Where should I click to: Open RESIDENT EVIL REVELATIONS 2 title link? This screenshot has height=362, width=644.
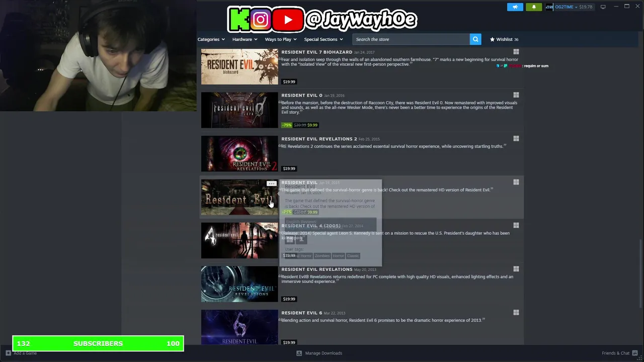pos(319,139)
